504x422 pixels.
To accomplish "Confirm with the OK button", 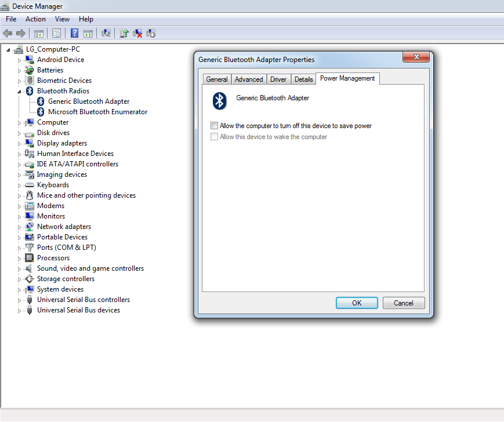I will pos(357,303).
